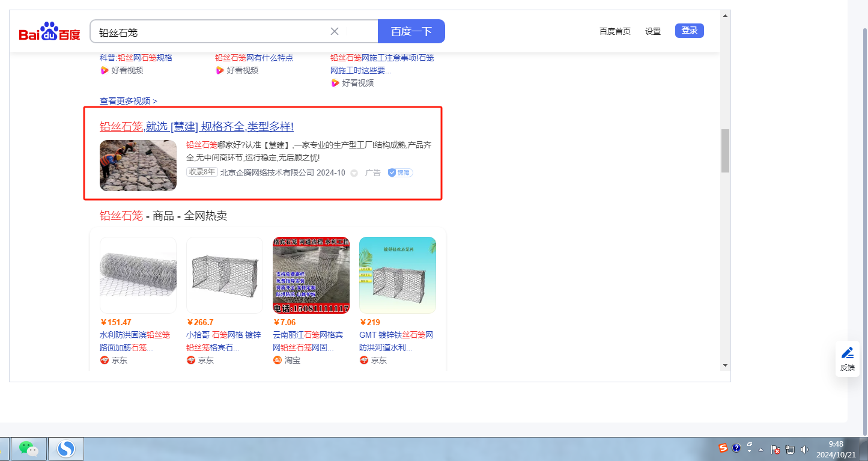Click the volume speaker tray icon
Viewport: 868px width, 461px height.
805,449
